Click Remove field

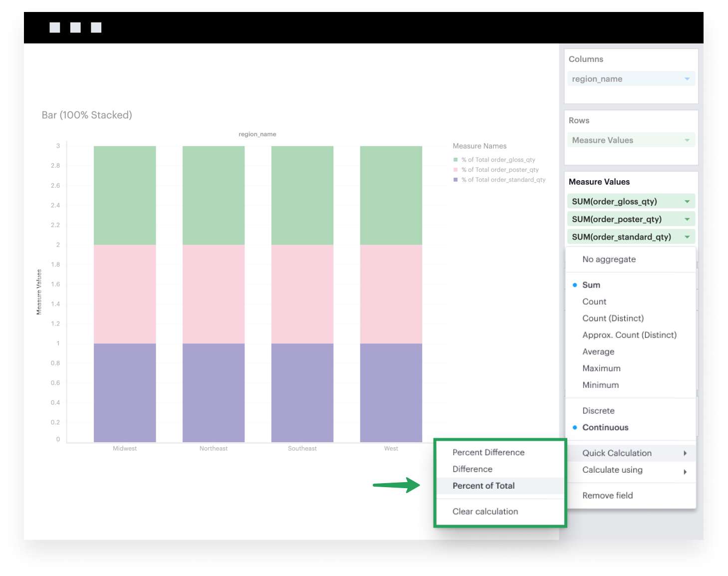[x=607, y=495]
